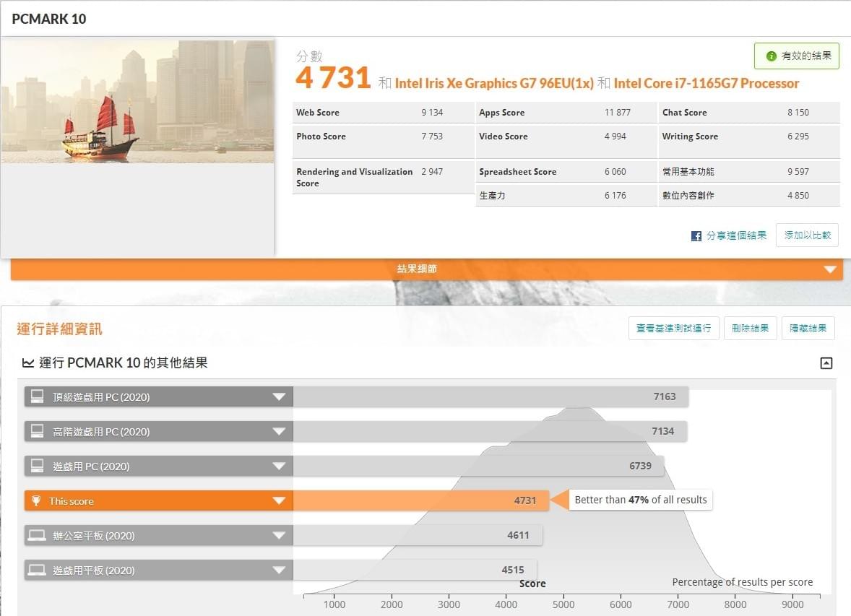Click 分享這個結果 share link
The width and height of the screenshot is (851, 616).
pos(736,235)
